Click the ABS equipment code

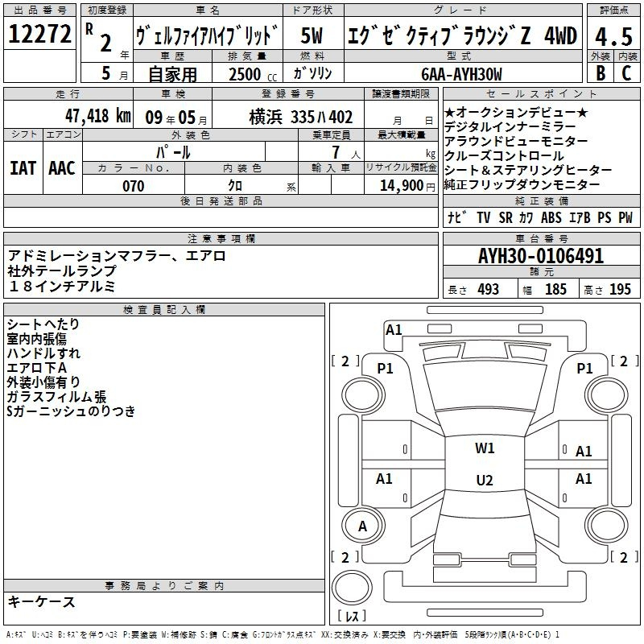coord(551,217)
